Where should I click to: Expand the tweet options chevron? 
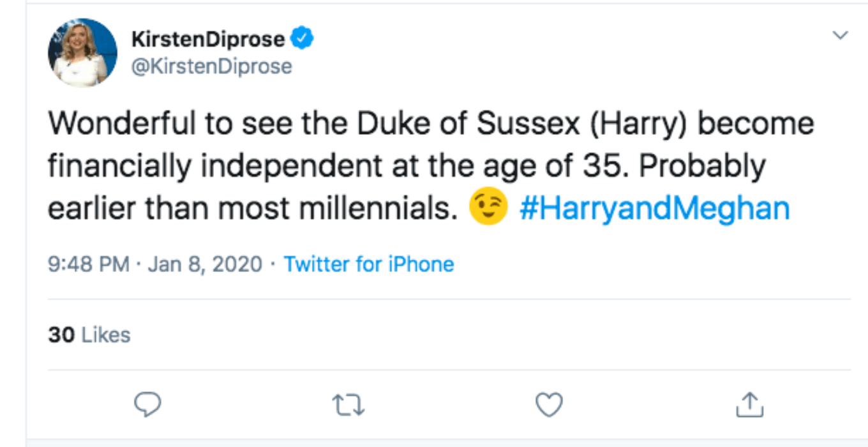(841, 36)
